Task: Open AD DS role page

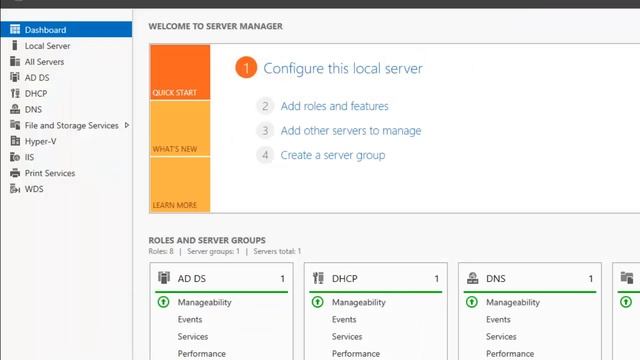Action: [x=66, y=78]
